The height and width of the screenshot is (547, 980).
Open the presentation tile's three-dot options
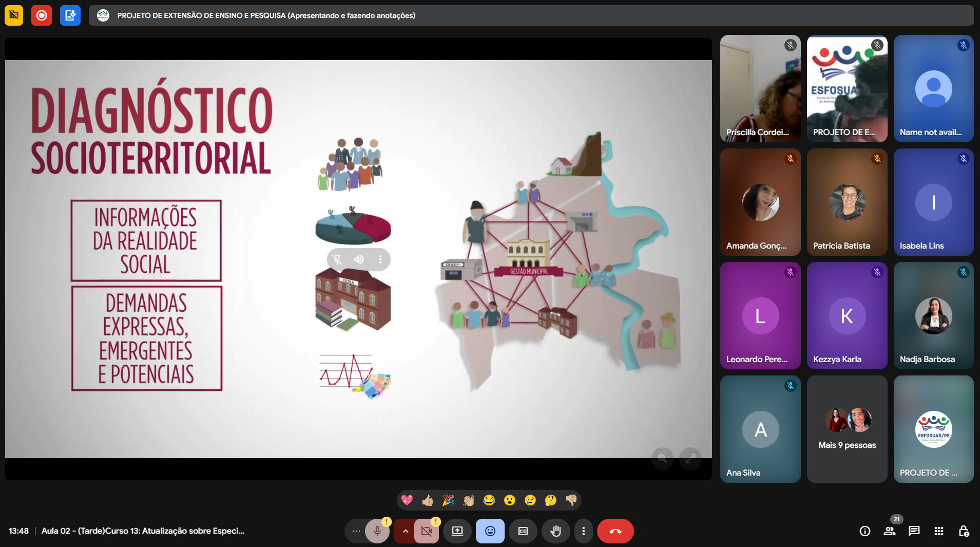click(x=380, y=259)
